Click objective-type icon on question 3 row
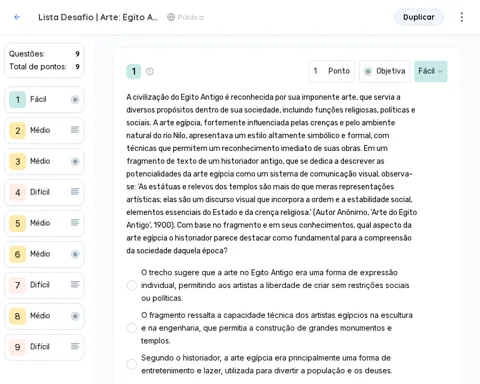 point(75,161)
